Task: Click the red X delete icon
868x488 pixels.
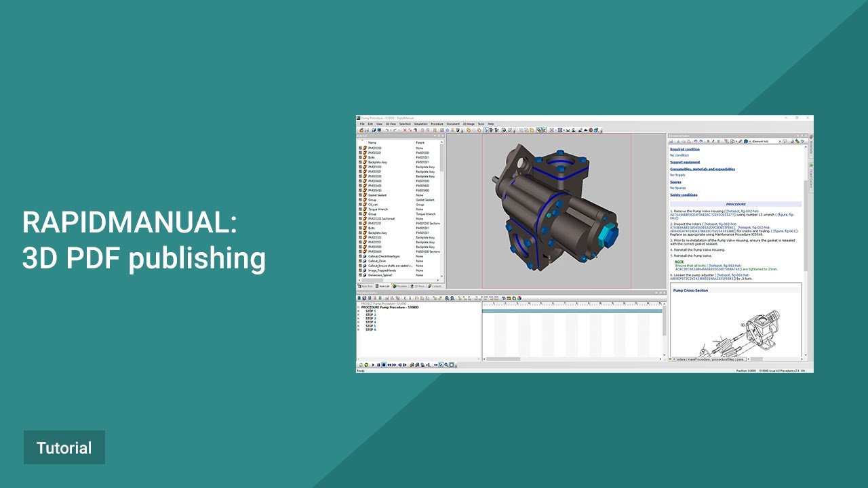Action: point(405,130)
